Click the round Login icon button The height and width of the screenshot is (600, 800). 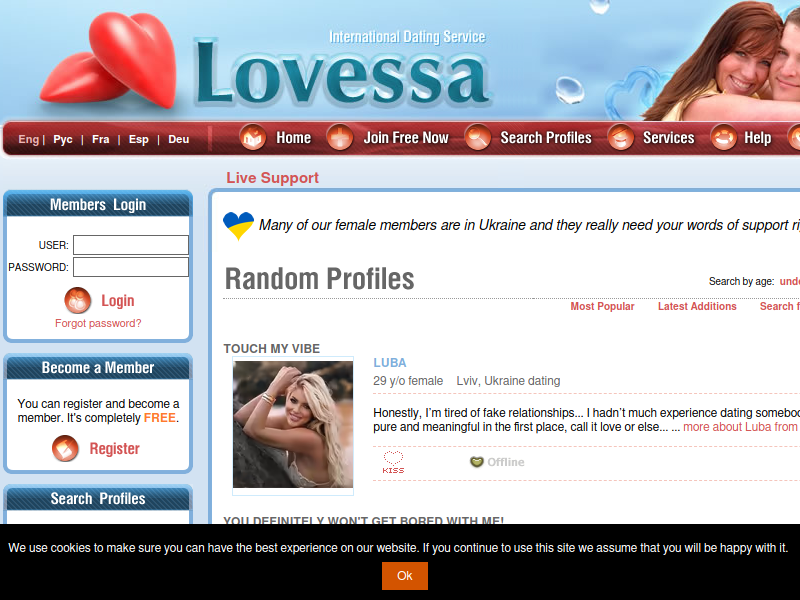click(78, 300)
